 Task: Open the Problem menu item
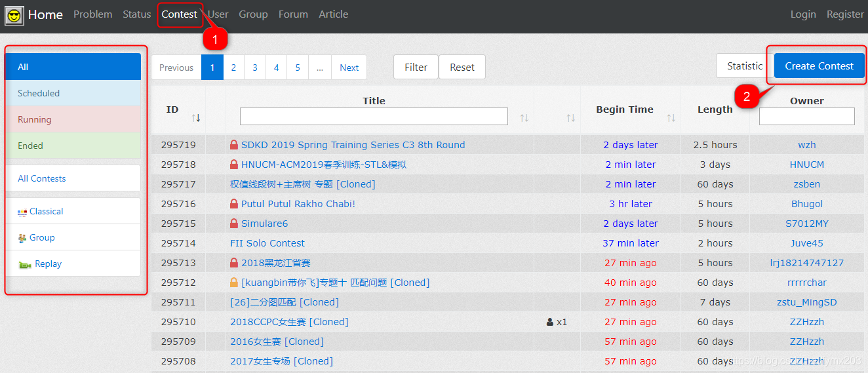click(x=92, y=14)
